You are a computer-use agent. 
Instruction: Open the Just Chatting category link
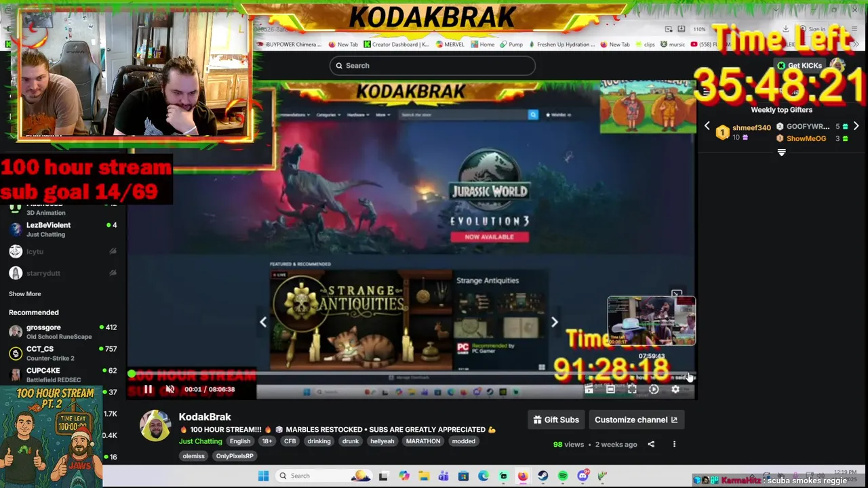click(x=200, y=441)
